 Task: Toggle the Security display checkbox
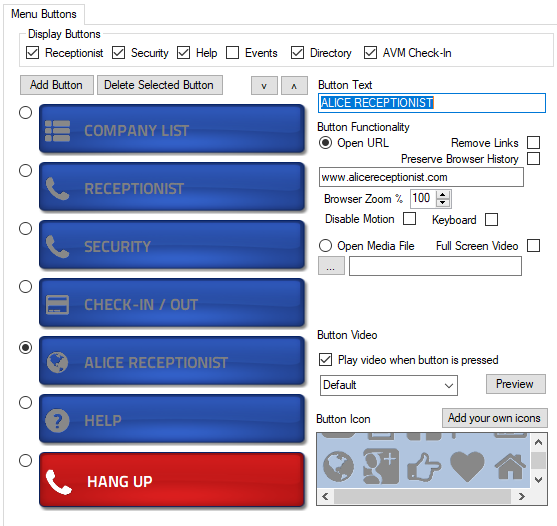coord(118,53)
